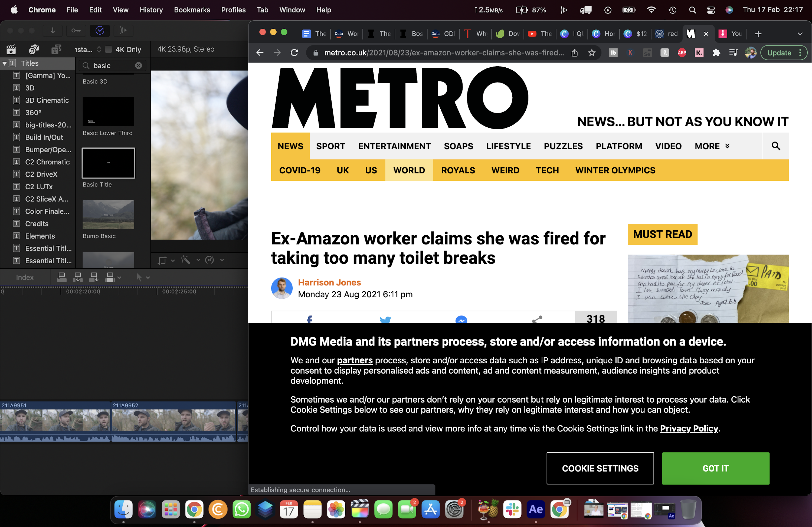The width and height of the screenshot is (812, 527).
Task: Open the Chrome tab search chevron
Action: tap(800, 34)
